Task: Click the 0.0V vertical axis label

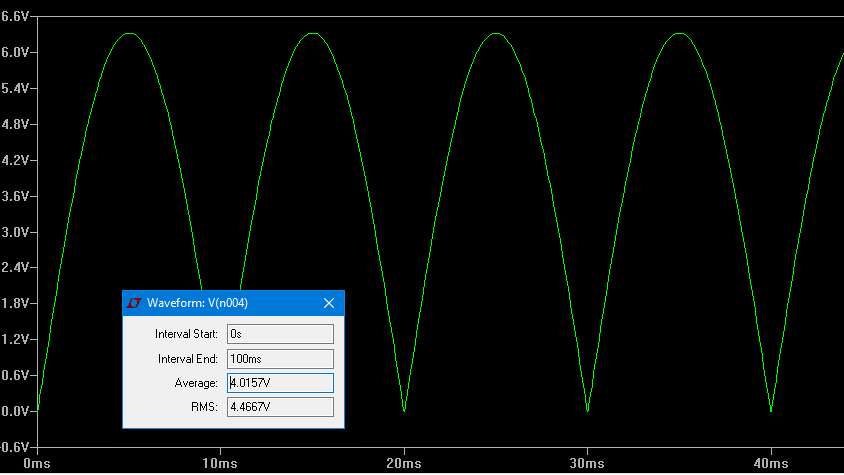Action: tap(15, 411)
